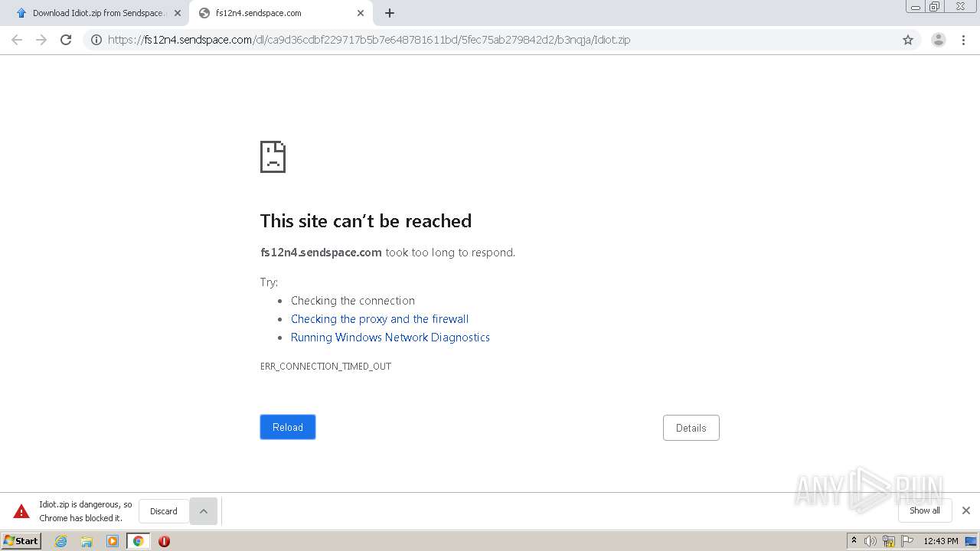View site information icon in address bar
Viewport: 980px width, 551px height.
(96, 40)
